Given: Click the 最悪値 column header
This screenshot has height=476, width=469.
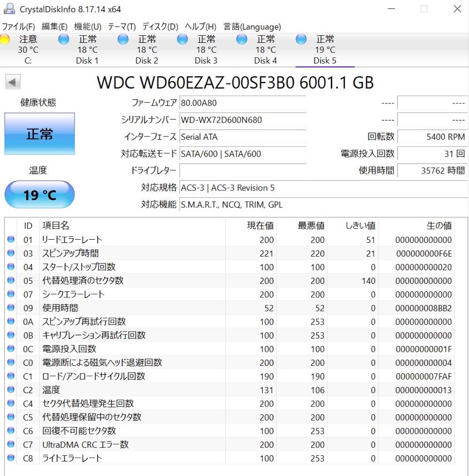Looking at the screenshot, I should [302, 226].
